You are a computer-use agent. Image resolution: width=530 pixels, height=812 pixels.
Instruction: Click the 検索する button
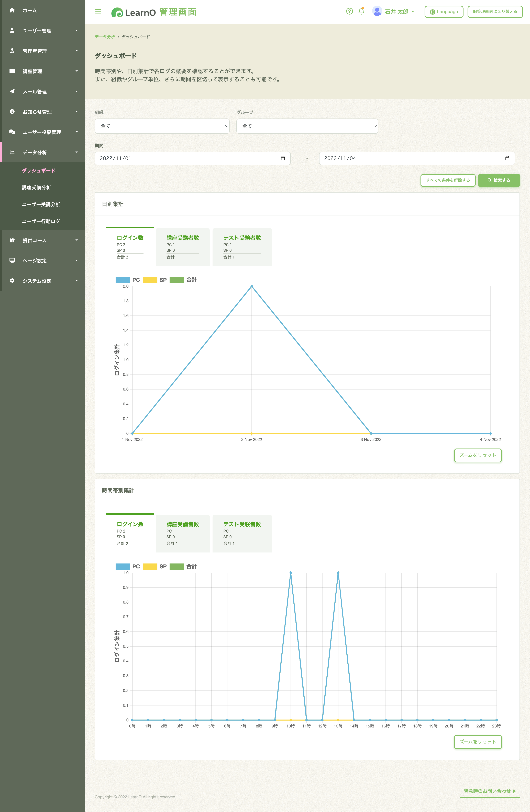tap(499, 180)
